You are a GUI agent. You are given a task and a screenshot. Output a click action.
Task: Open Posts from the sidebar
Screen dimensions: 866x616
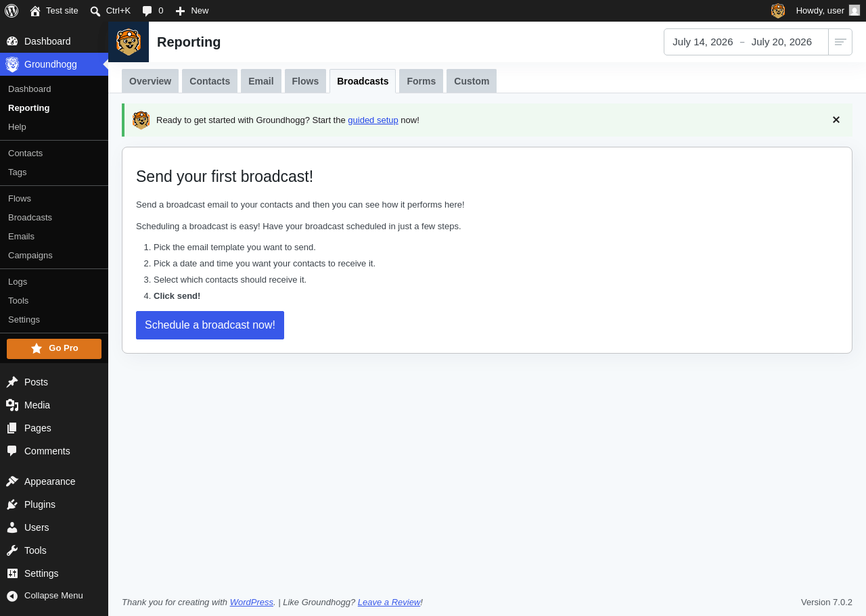coord(54,382)
